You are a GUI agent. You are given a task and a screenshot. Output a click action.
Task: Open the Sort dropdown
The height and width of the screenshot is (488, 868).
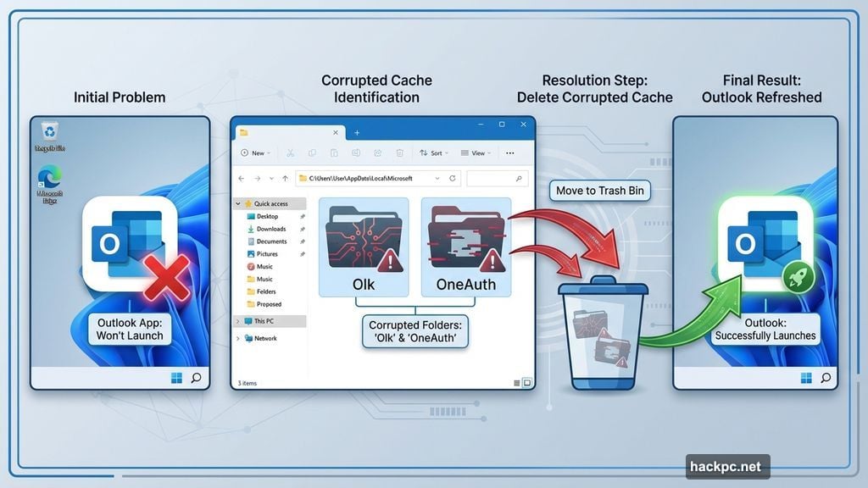tap(435, 153)
